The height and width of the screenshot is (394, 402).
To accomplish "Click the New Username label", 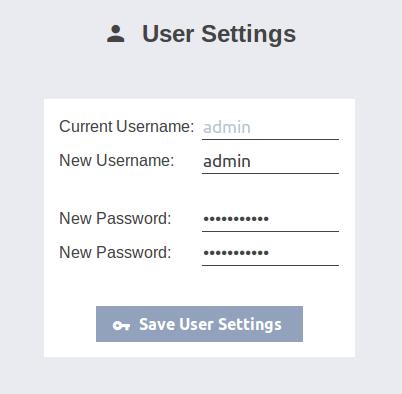I will [x=117, y=160].
